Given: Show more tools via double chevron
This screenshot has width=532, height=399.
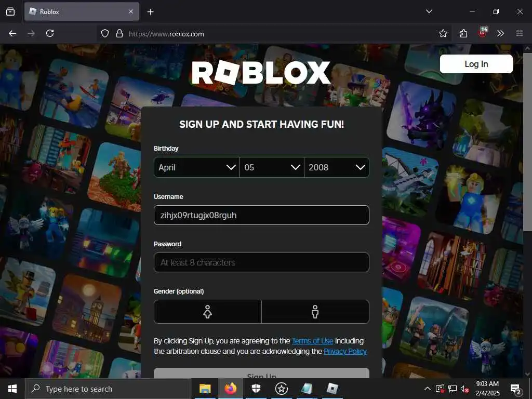Looking at the screenshot, I should [x=500, y=33].
